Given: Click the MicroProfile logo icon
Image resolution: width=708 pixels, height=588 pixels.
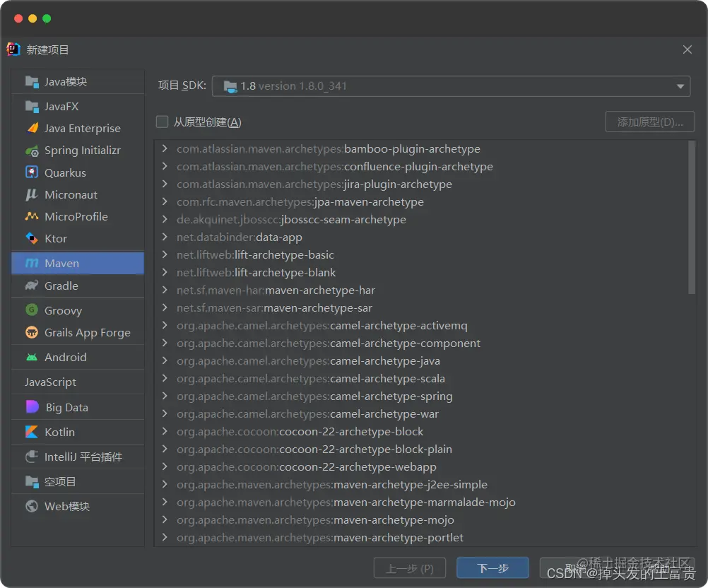Looking at the screenshot, I should click(32, 216).
